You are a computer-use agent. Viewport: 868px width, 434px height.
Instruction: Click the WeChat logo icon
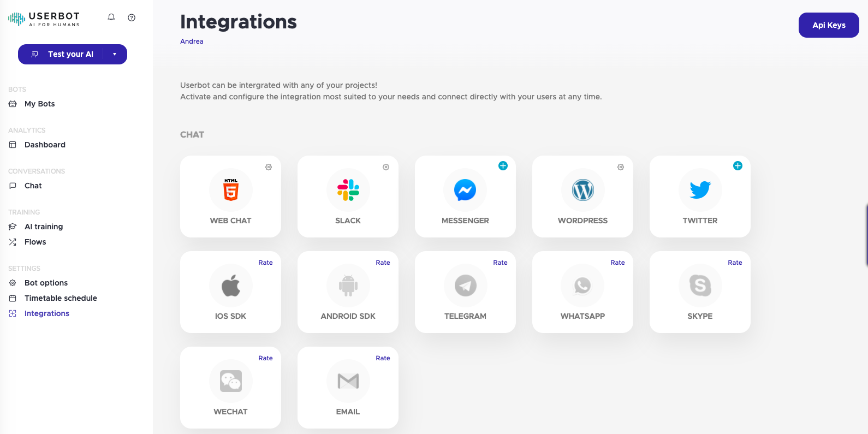point(231,381)
